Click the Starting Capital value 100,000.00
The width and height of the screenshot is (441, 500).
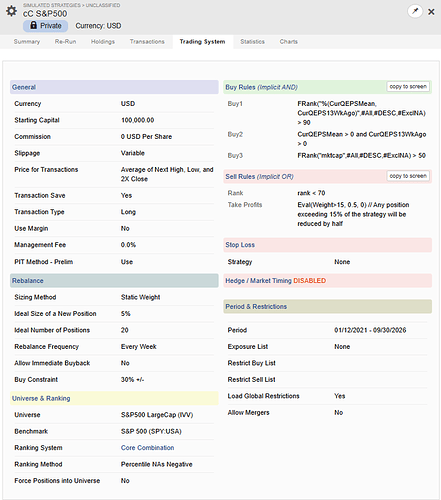[137, 120]
